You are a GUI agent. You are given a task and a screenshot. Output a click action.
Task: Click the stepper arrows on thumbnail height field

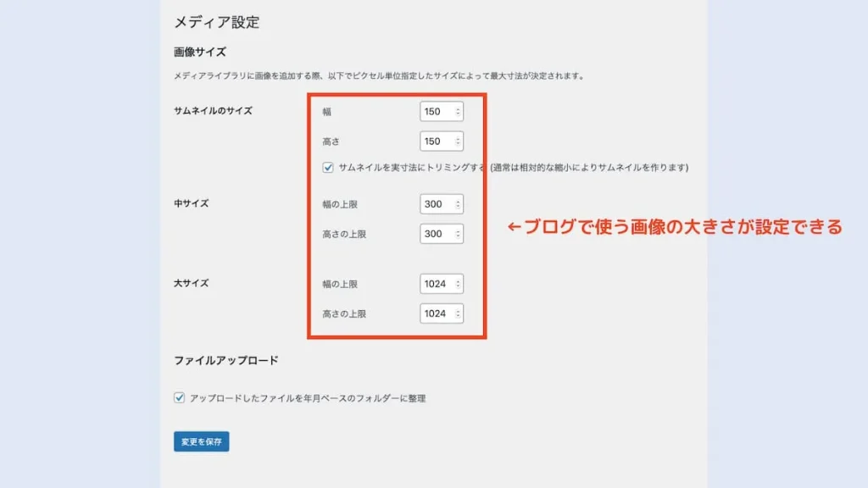(x=458, y=141)
